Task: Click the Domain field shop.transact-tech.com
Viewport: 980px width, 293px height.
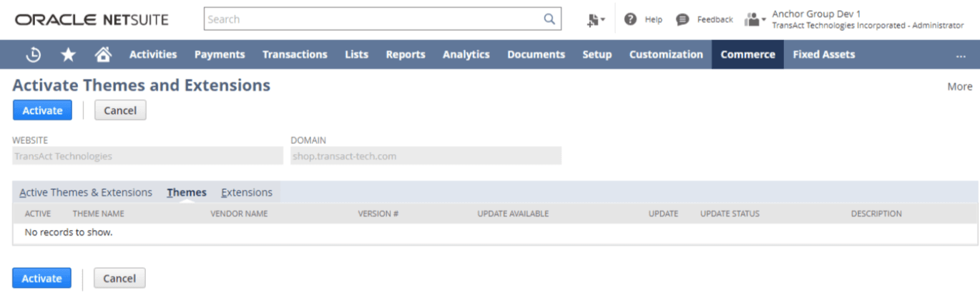Action: (426, 156)
